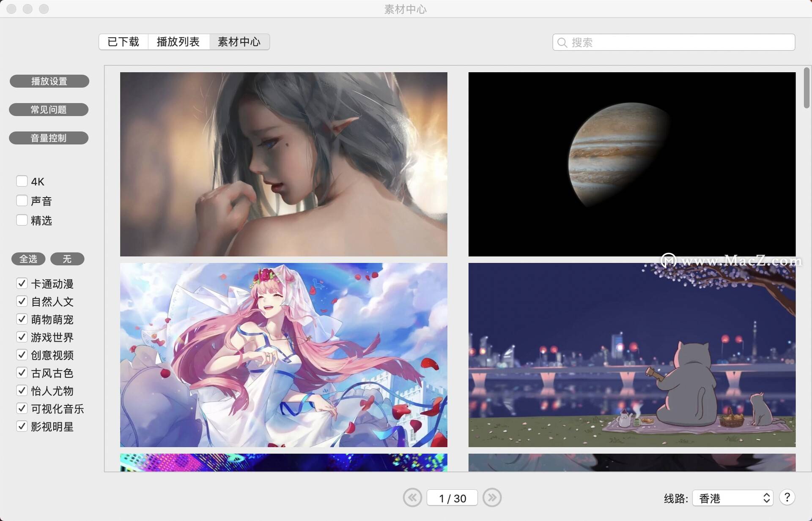Click the vertical scrollbar thumb
This screenshot has width=812, height=521.
tap(807, 87)
